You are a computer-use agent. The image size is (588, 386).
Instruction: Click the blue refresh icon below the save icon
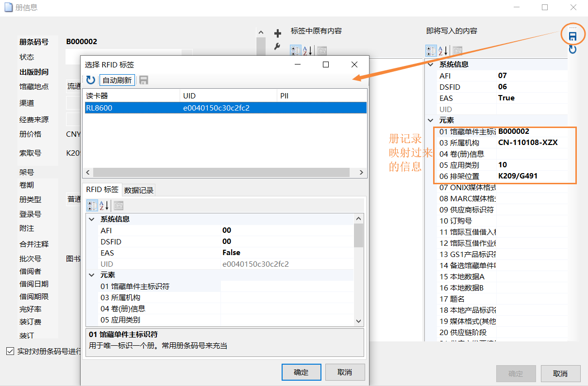(x=573, y=49)
